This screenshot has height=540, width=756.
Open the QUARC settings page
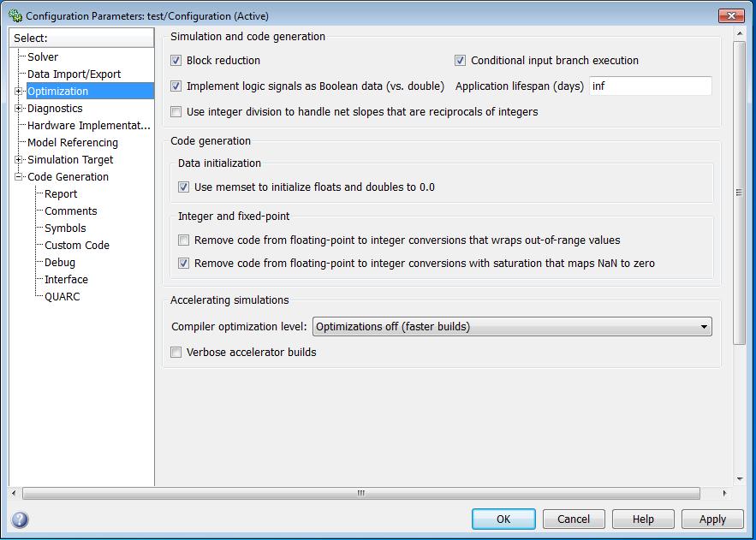tap(63, 296)
